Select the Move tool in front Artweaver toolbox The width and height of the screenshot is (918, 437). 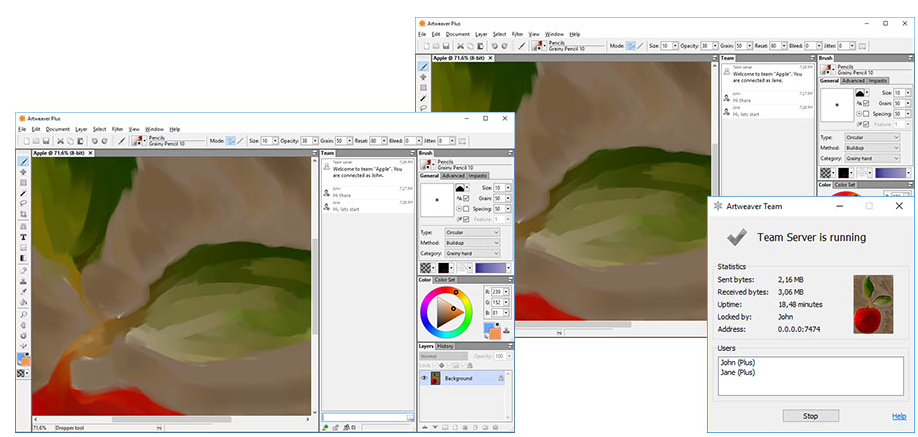tap(24, 172)
